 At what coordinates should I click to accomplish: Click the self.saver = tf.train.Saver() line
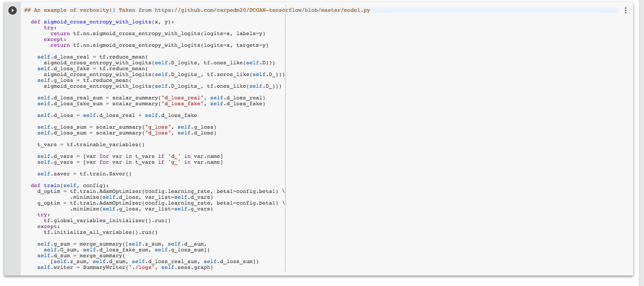(84, 174)
